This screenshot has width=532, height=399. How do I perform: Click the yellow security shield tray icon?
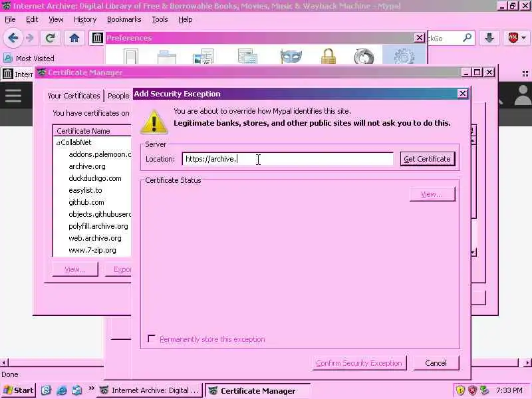pos(460,390)
